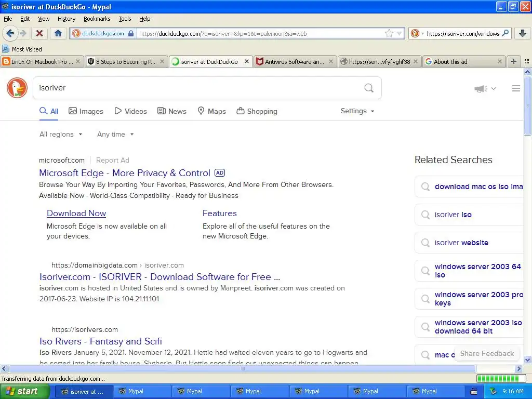Click the Windows Start button

(x=24, y=391)
